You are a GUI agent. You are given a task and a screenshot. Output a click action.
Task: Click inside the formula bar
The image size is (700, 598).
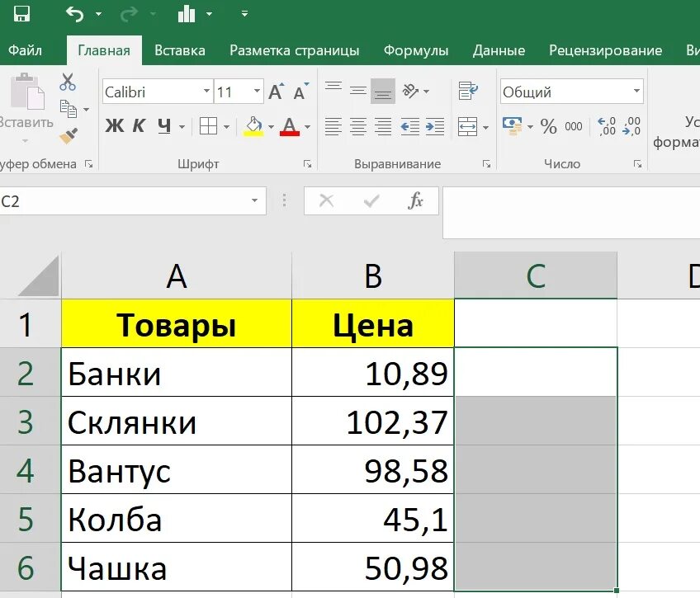click(571, 213)
